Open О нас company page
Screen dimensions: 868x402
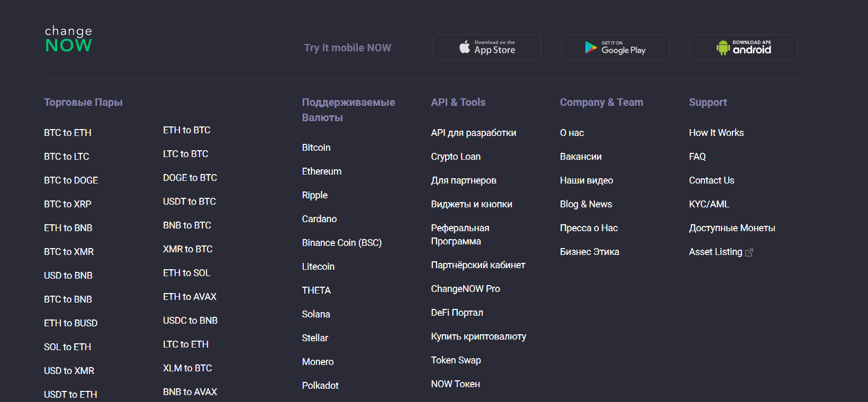[x=572, y=133]
